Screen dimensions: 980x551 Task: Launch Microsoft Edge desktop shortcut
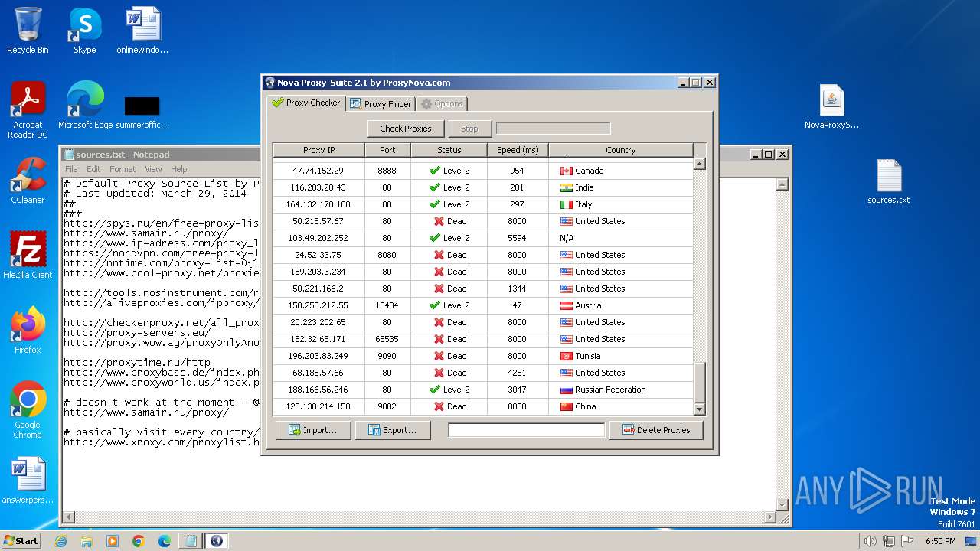pyautogui.click(x=85, y=106)
